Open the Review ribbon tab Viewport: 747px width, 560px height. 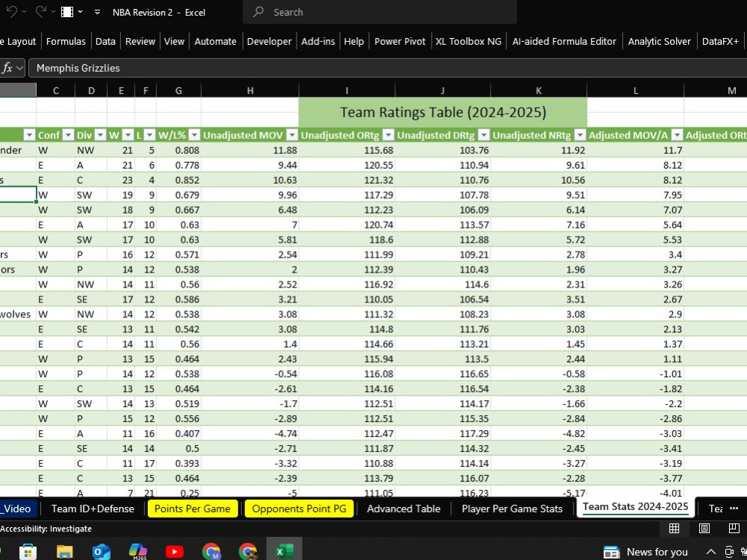point(140,41)
